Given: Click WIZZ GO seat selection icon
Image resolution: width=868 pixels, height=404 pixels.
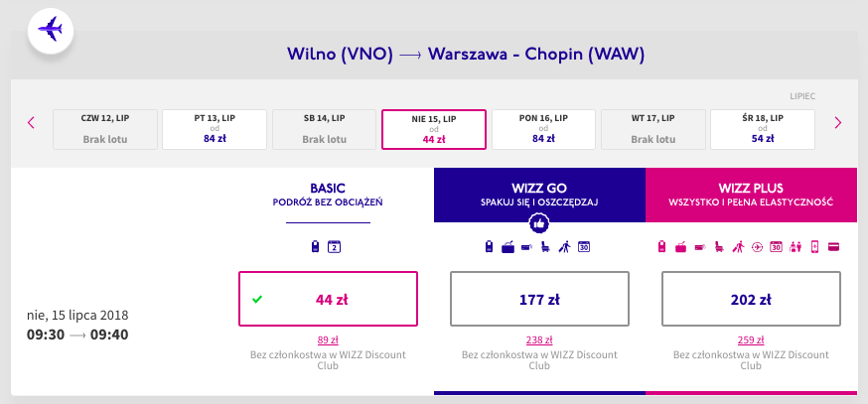Looking at the screenshot, I should click(x=546, y=247).
